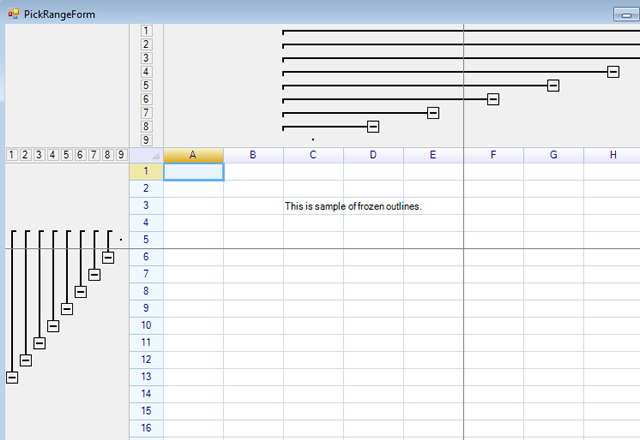
Task: Show column outline level 3 in vertical stack
Action: pyautogui.click(x=147, y=58)
